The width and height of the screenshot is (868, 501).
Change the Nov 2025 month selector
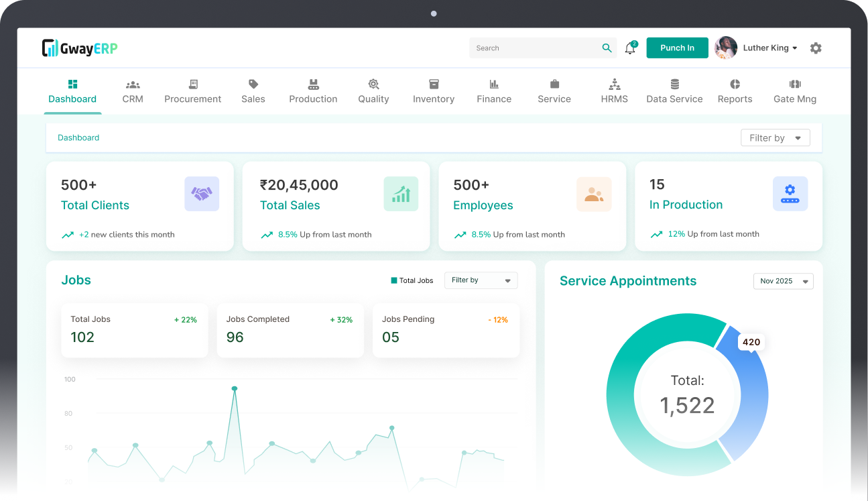783,281
